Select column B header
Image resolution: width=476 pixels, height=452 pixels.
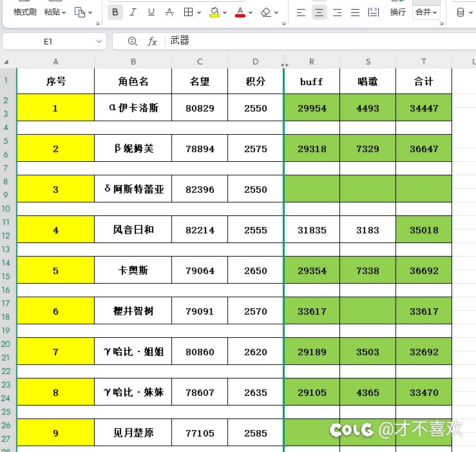click(x=133, y=62)
